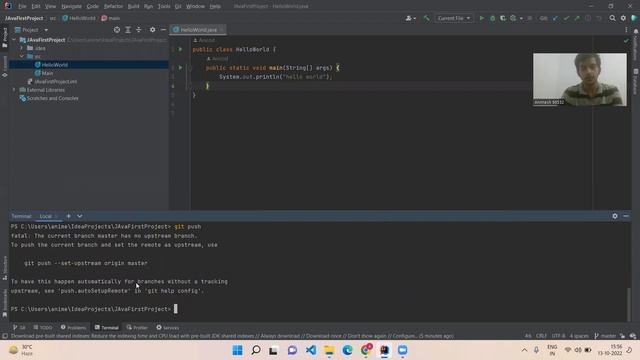The height and width of the screenshot is (360, 640).
Task: Open Services tool window button
Action: (168, 327)
